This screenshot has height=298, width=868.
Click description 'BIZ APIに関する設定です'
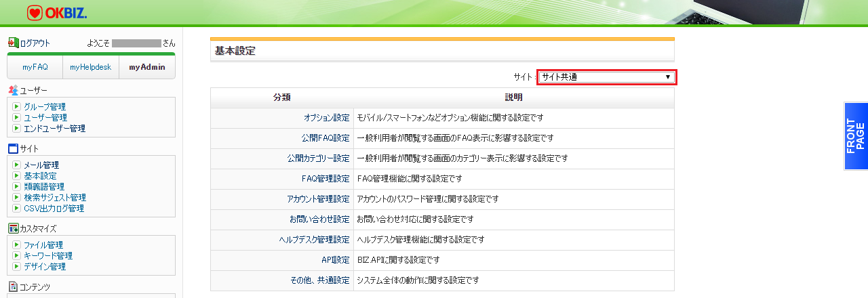pos(398,260)
